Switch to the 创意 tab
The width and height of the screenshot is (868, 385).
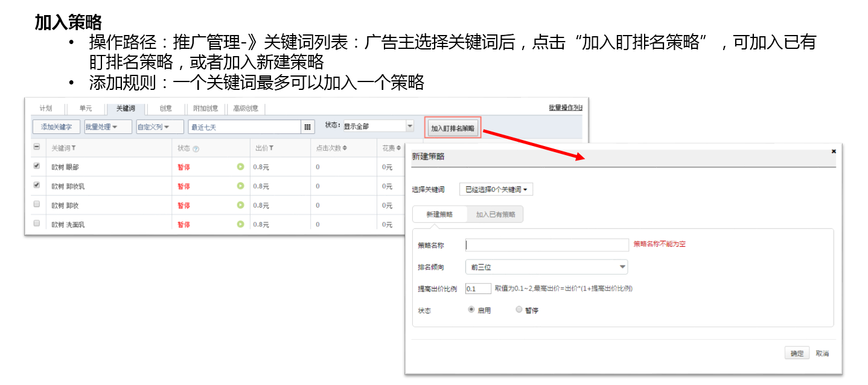(166, 109)
